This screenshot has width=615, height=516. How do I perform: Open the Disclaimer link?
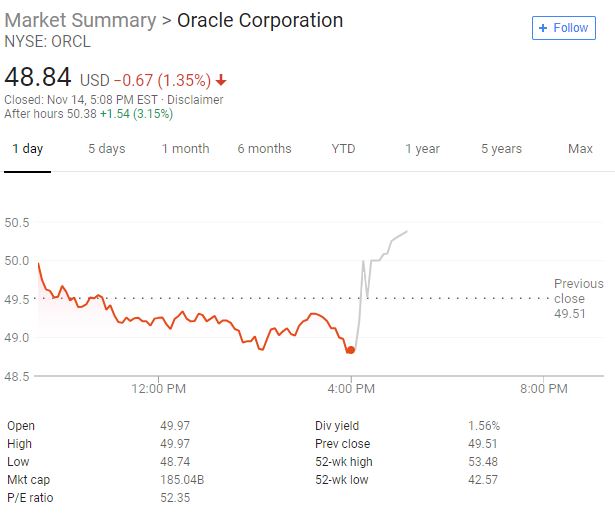click(x=195, y=100)
